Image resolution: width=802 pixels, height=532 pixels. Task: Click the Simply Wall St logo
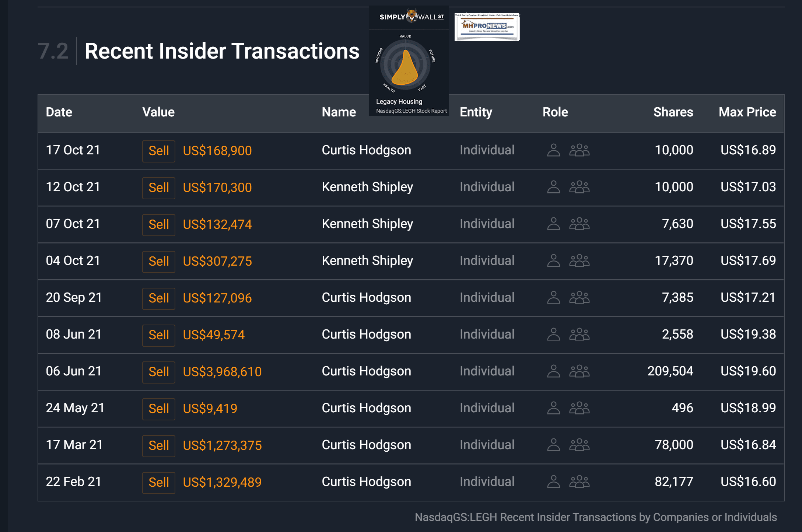coord(411,16)
